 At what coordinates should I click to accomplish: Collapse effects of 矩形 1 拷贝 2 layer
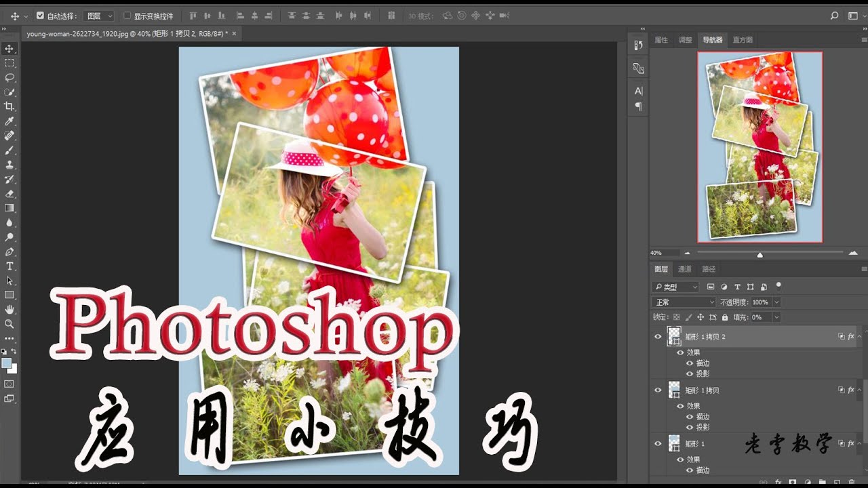click(859, 336)
